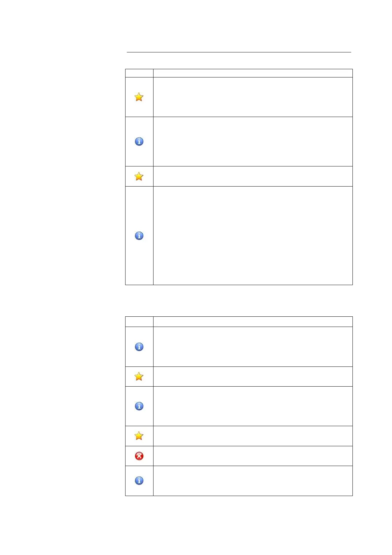Select the wide header cell of the upper table
Viewport: 392px width, 555px height.
[253, 73]
